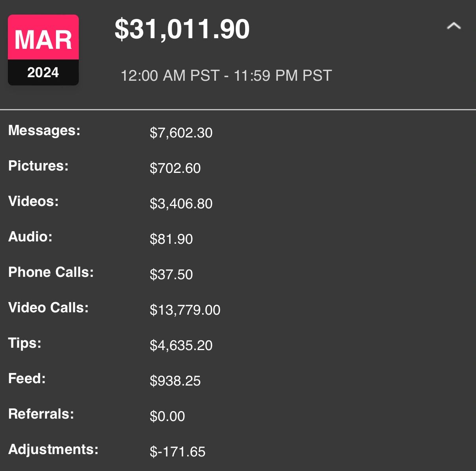Select the Videos label
Viewport: 476px width, 471px height.
pos(33,201)
